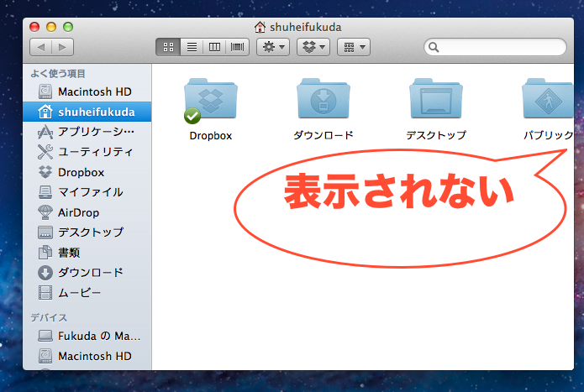Open 書類 in the sidebar
Image resolution: width=584 pixels, height=392 pixels.
[x=87, y=253]
